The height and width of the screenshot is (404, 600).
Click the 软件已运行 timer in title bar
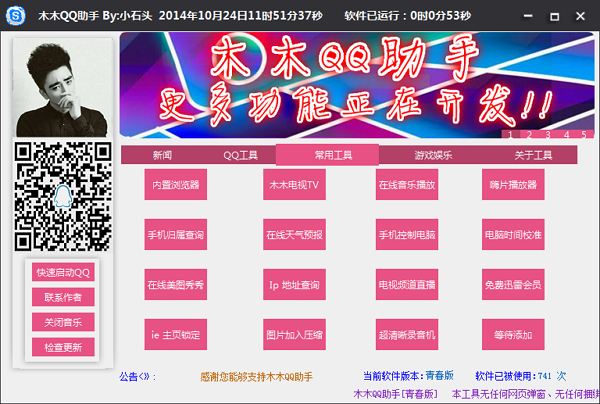point(408,16)
